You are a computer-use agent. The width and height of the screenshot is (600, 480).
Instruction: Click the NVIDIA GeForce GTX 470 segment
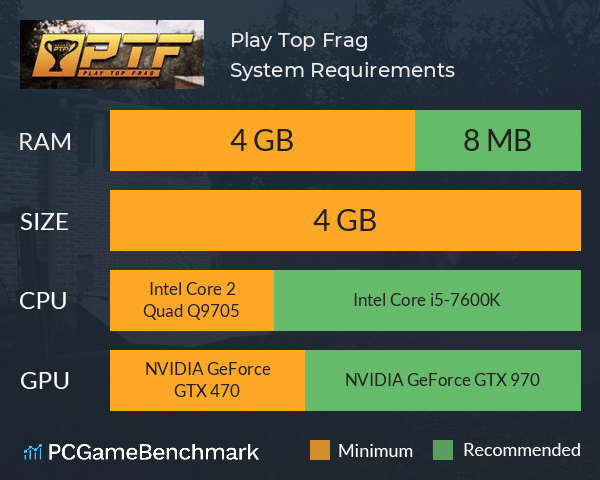coord(207,380)
